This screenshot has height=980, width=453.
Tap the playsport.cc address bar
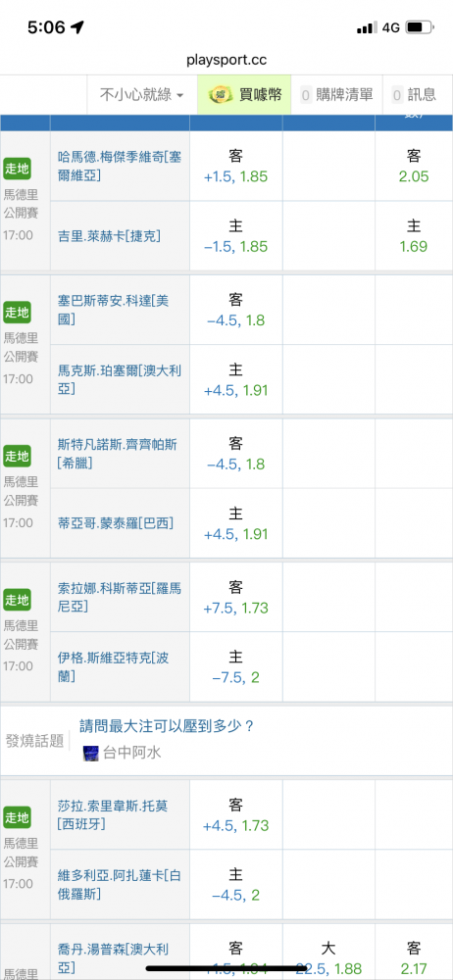(226, 60)
